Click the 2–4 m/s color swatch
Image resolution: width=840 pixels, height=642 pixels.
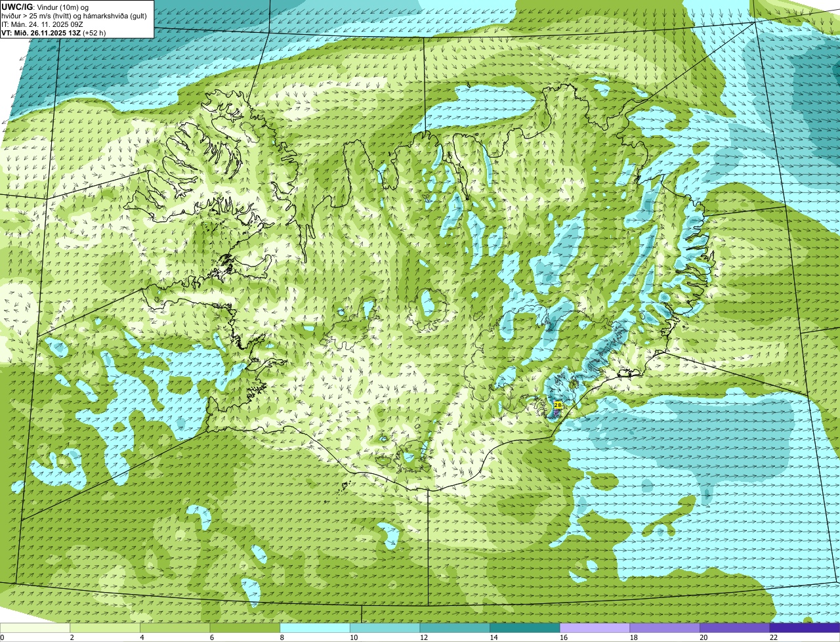click(x=105, y=628)
